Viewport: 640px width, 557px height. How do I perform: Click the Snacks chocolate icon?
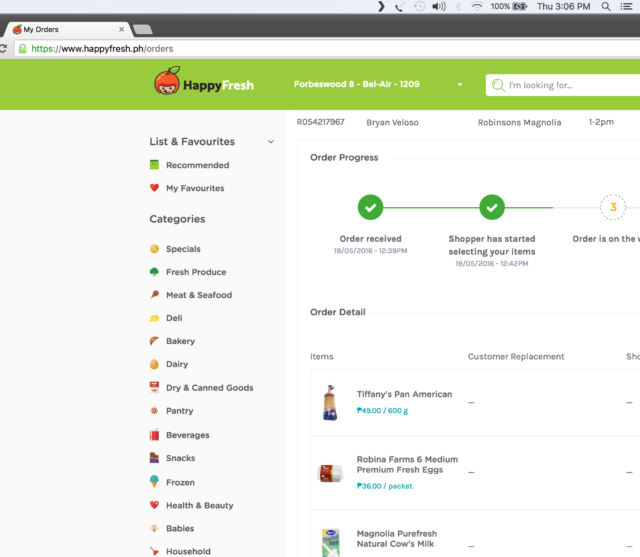click(154, 458)
